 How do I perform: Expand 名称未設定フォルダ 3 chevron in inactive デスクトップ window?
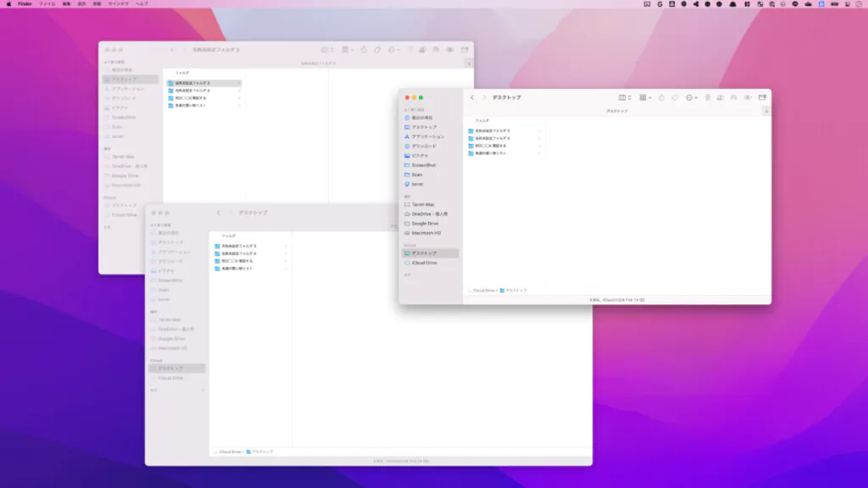click(286, 247)
